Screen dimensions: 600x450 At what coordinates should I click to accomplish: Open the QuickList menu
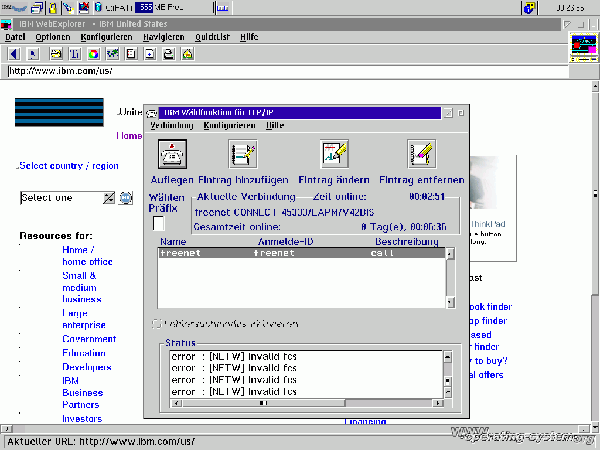[x=212, y=37]
